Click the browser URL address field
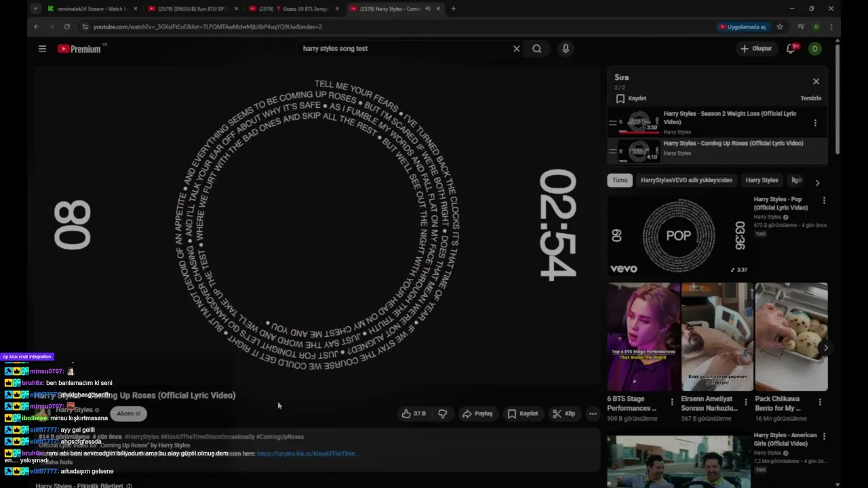868x488 pixels. pos(400,26)
